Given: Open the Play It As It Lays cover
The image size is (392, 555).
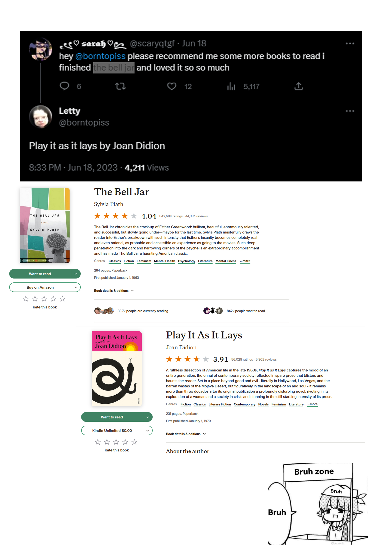Looking at the screenshot, I should pyautogui.click(x=117, y=369).
